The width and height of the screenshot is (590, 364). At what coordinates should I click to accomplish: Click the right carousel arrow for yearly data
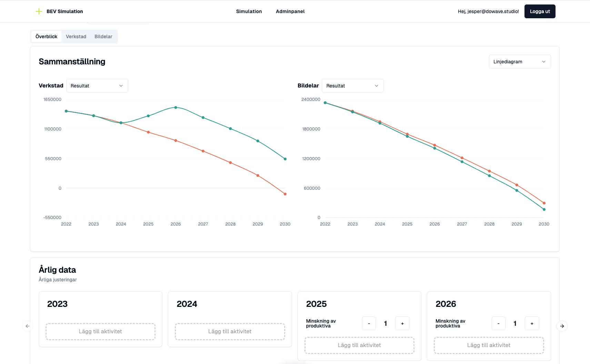coord(562,326)
